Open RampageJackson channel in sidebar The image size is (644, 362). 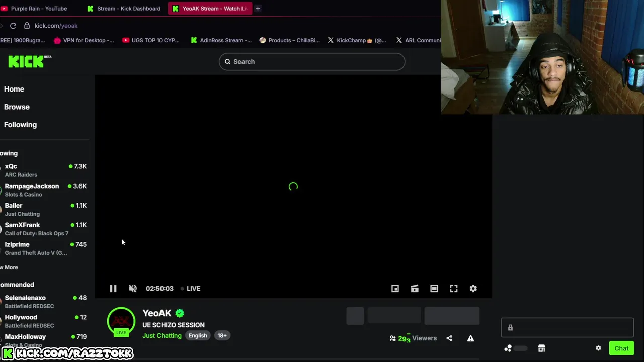point(44,190)
